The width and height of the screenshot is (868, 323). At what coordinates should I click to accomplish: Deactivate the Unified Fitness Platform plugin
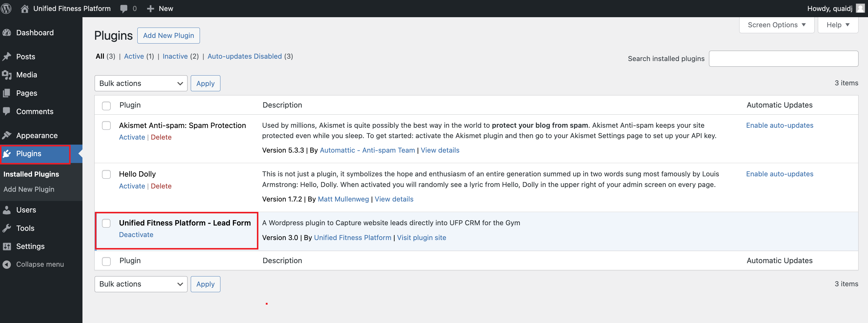tap(136, 234)
